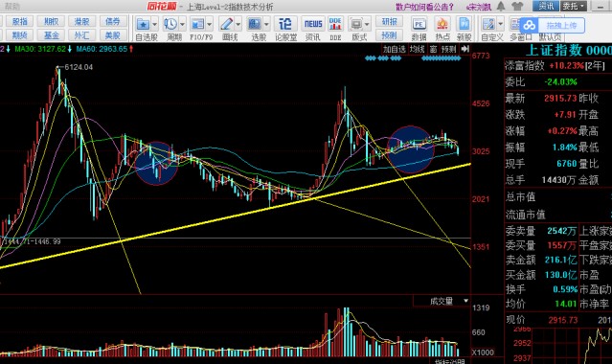
Task: Click the blue diamond markers above the chart
Action: click(x=413, y=58)
